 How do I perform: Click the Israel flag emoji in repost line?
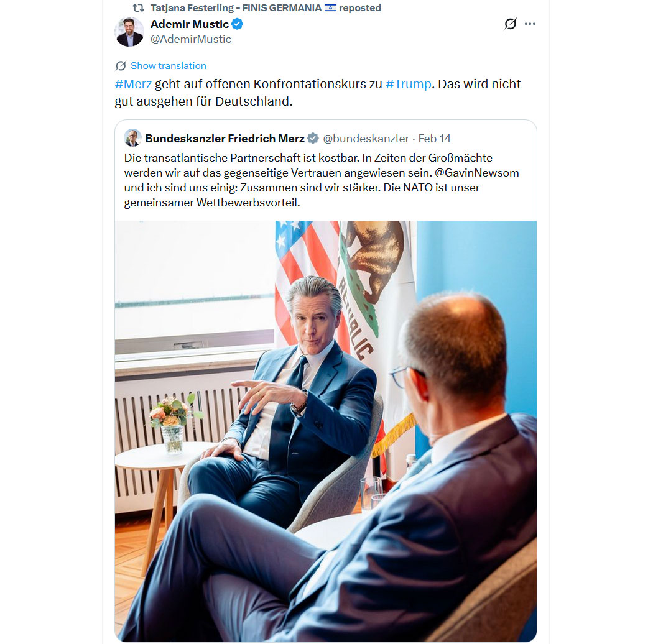pyautogui.click(x=330, y=8)
